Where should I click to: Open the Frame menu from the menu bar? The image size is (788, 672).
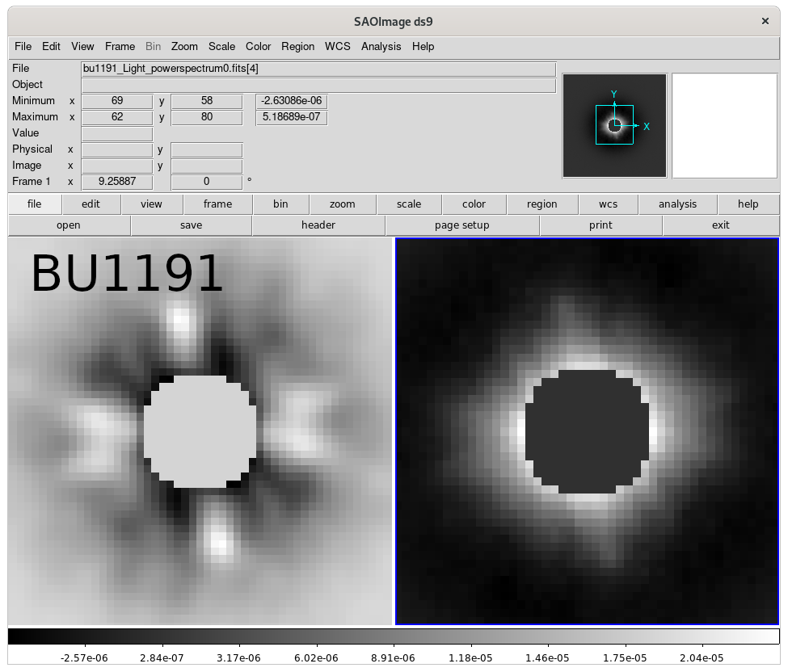[120, 46]
